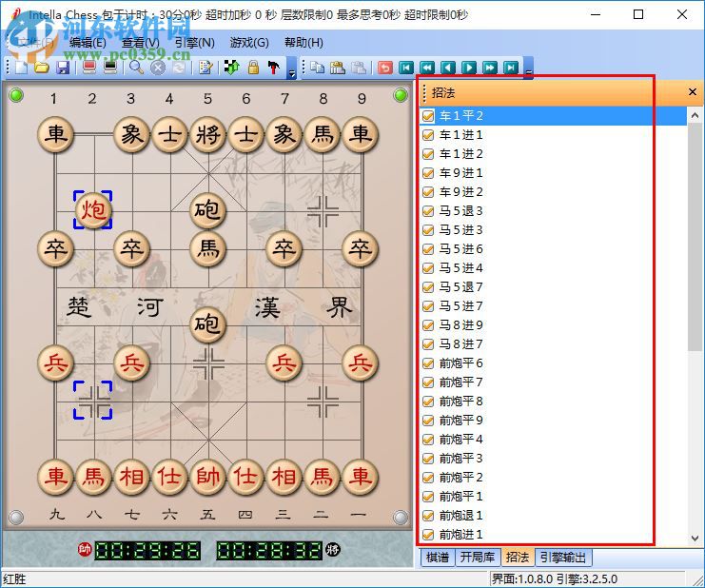Save game with the floppy disk icon

tap(63, 68)
